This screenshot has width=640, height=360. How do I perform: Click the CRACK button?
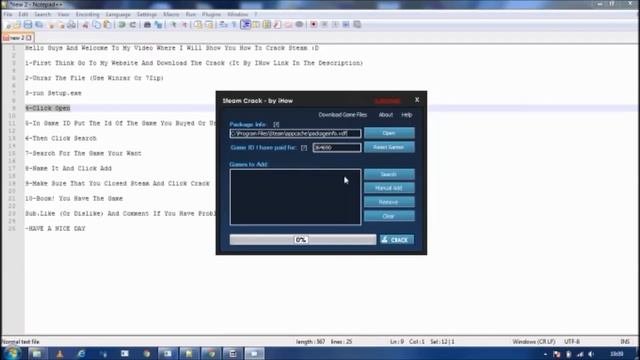pos(397,240)
